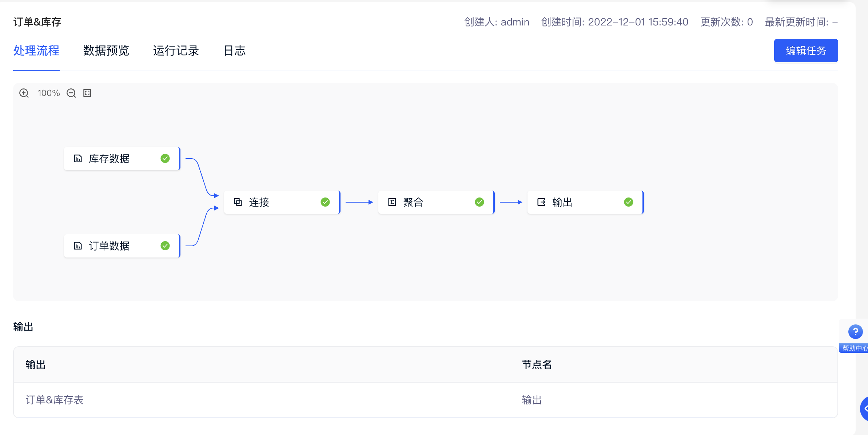Click 更新次数: 0 text
Screen dimensions: 868x435
coord(726,22)
